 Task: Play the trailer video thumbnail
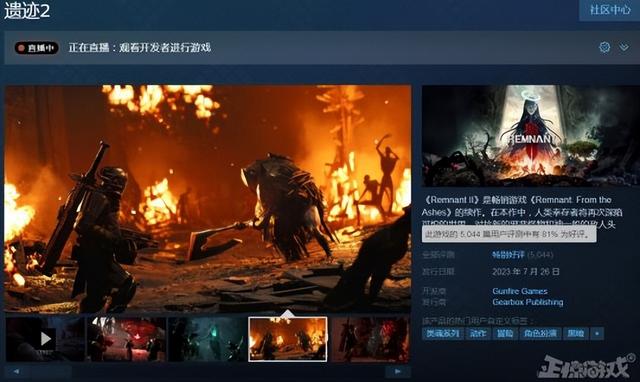coord(45,339)
